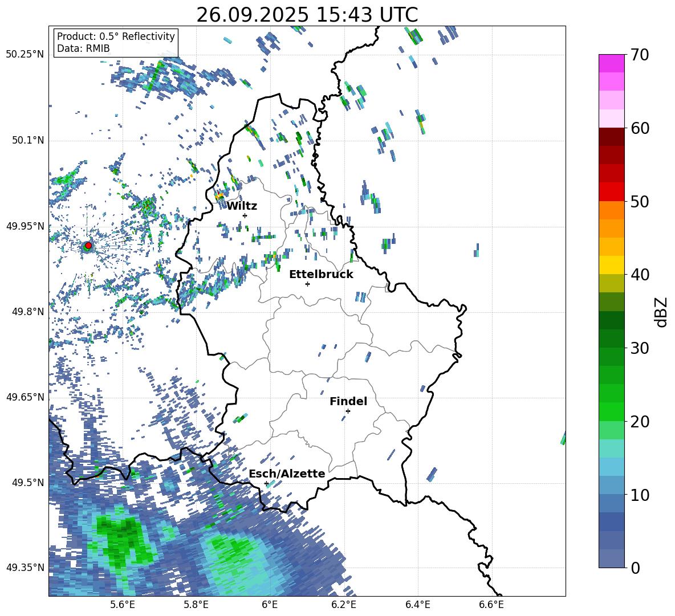Click the colorbar tick label 0
Screen dimensions: 675x616
point(635,568)
